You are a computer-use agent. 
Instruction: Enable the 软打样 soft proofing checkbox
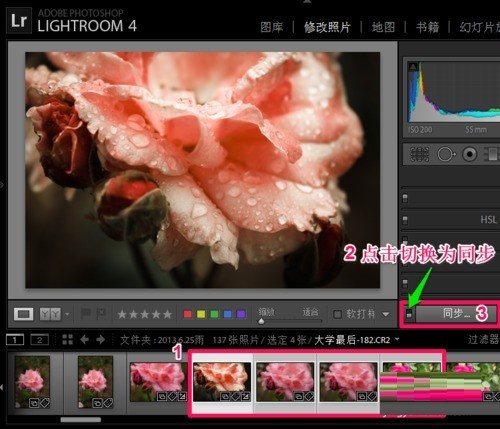337,314
